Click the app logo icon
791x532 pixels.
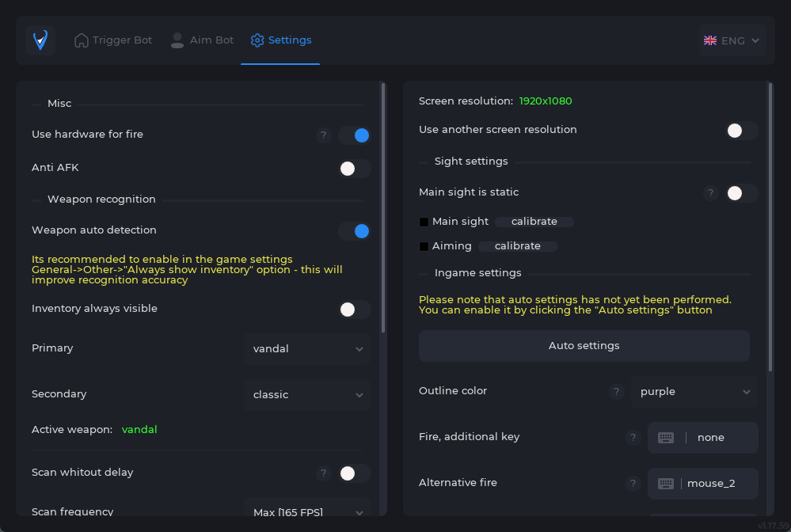click(x=40, y=40)
